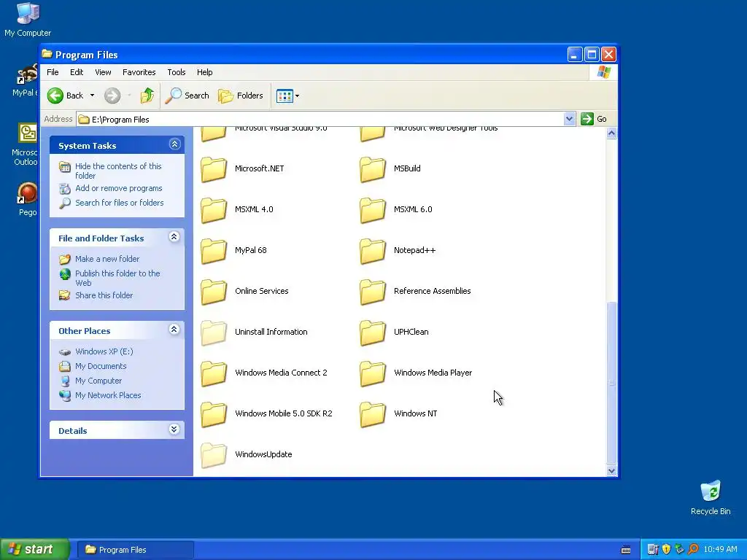This screenshot has width=747, height=560.
Task: Click the taskbar clock showing 10:49 AM
Action: click(720, 550)
